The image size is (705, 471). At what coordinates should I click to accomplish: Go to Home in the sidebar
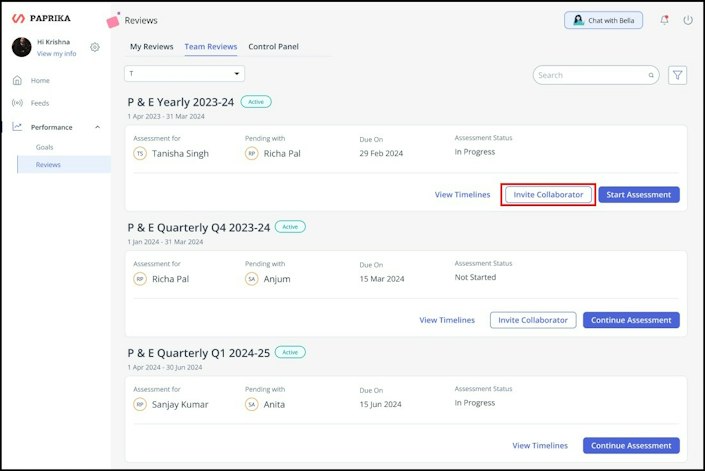pos(40,80)
